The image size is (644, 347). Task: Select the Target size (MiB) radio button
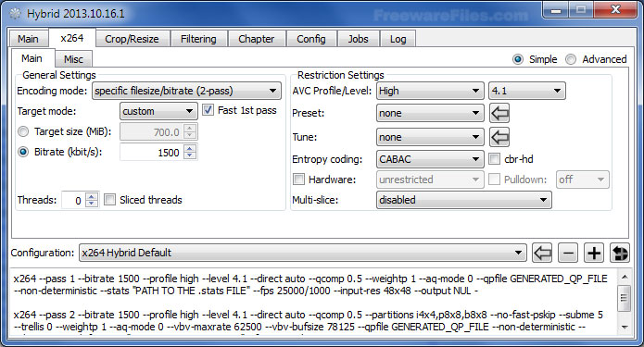point(23,131)
